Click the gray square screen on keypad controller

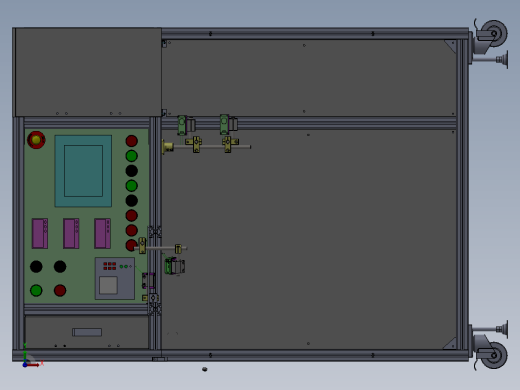point(108,285)
